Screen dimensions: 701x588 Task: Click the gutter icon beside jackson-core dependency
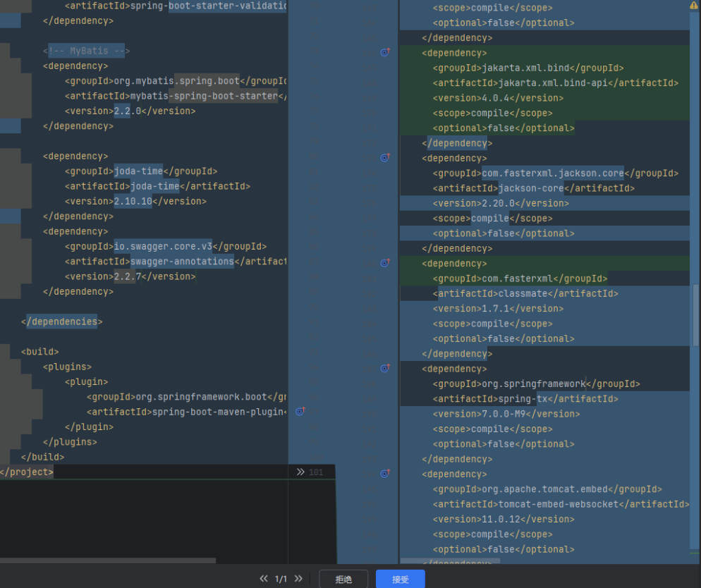385,158
